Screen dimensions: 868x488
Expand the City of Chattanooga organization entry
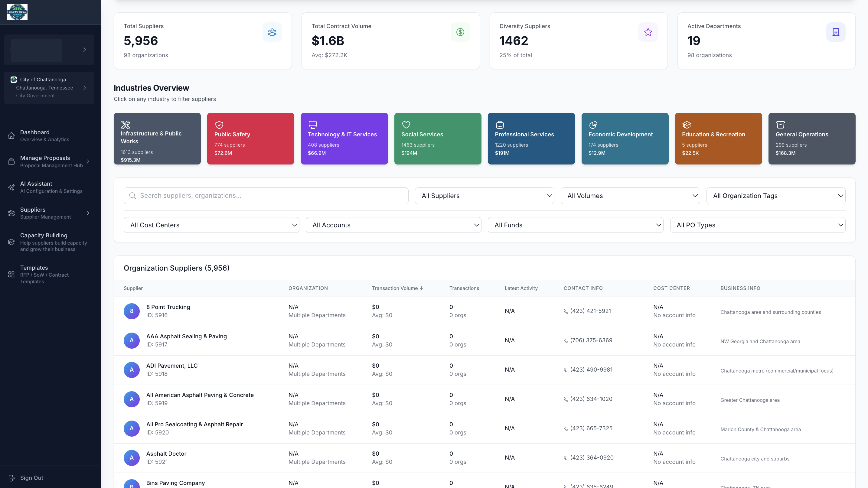[85, 88]
